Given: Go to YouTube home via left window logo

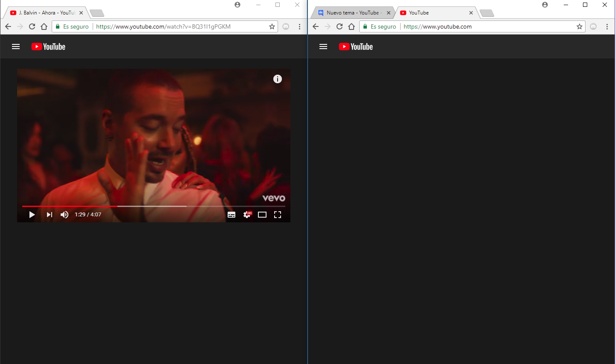Looking at the screenshot, I should pos(48,47).
